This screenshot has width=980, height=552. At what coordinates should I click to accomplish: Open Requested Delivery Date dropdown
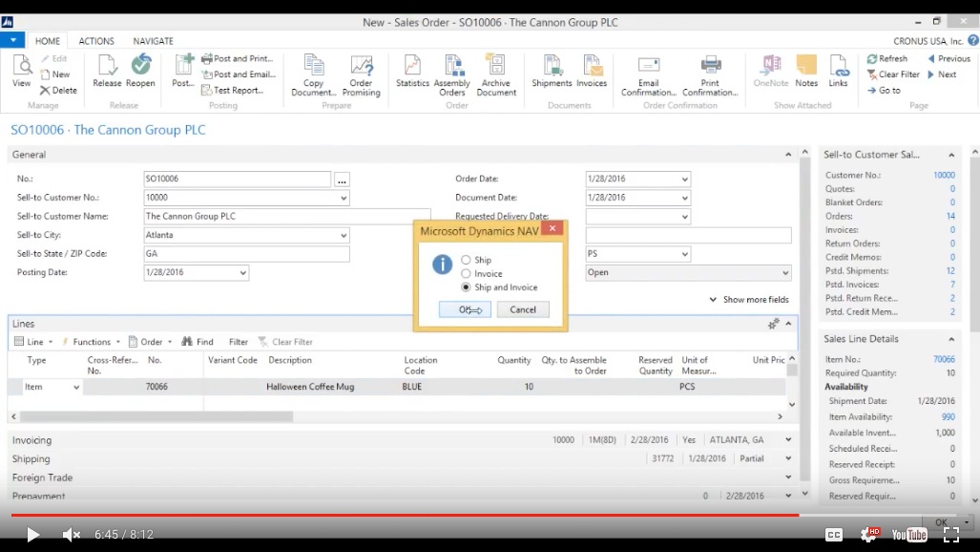coord(684,217)
